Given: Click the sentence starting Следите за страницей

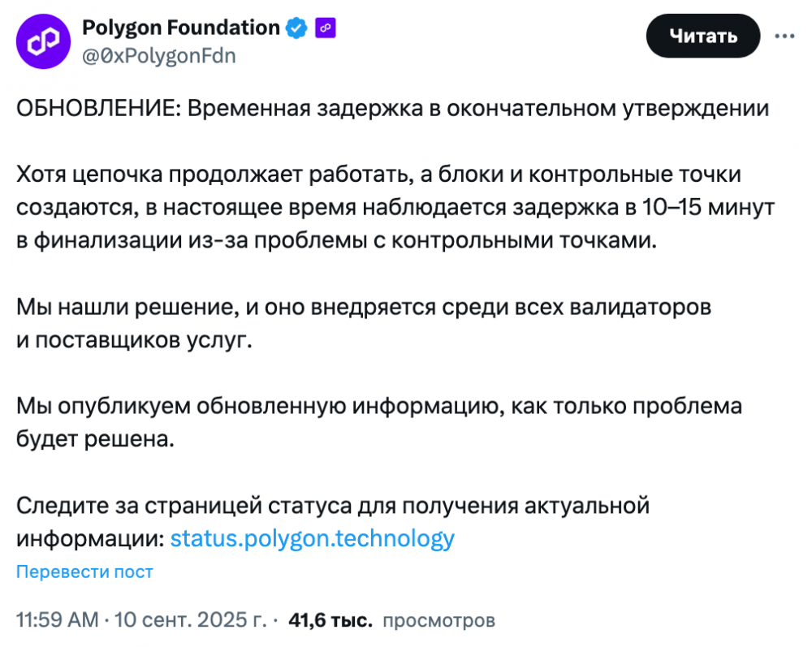Looking at the screenshot, I should [332, 522].
